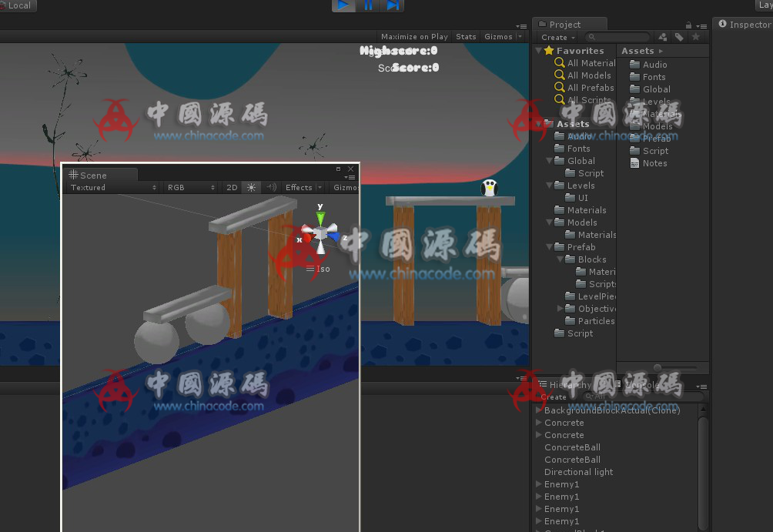Click the Play button in the toolbar
The image size is (773, 532).
(343, 5)
